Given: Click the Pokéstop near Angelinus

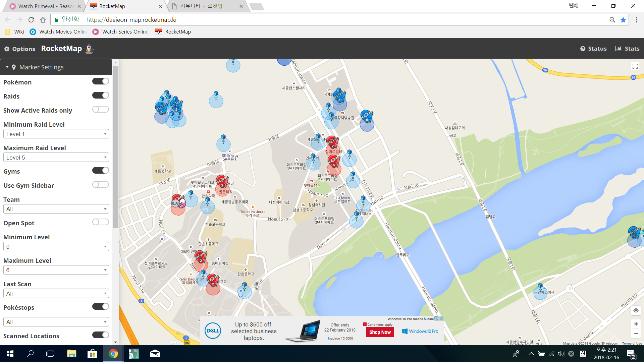Looking at the screenshot, I should [x=363, y=200].
